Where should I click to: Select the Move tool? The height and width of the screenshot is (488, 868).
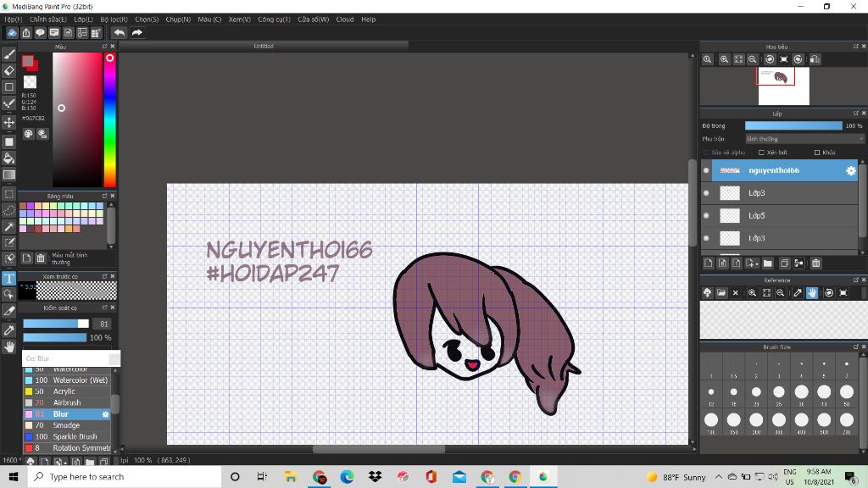pyautogui.click(x=8, y=122)
